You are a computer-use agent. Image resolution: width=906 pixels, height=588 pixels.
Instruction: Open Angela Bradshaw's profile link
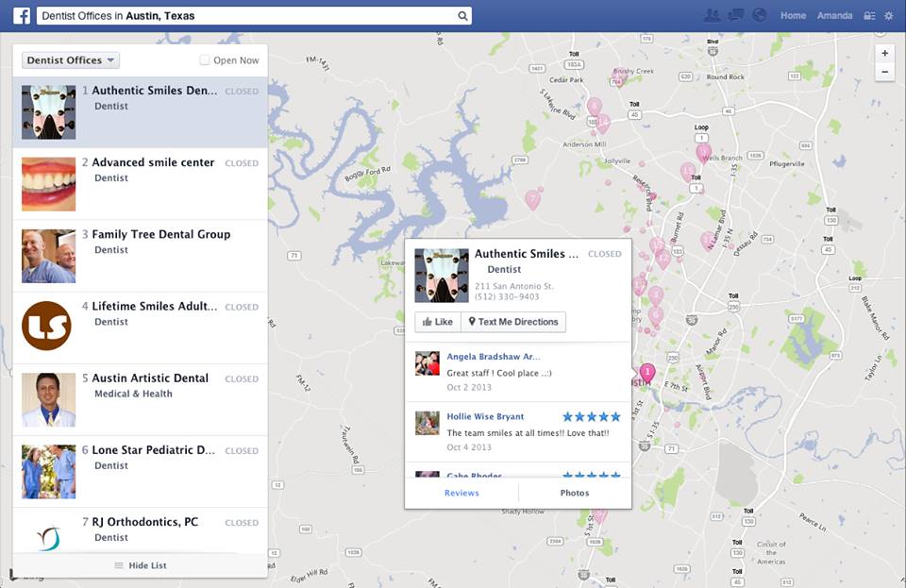(x=494, y=357)
